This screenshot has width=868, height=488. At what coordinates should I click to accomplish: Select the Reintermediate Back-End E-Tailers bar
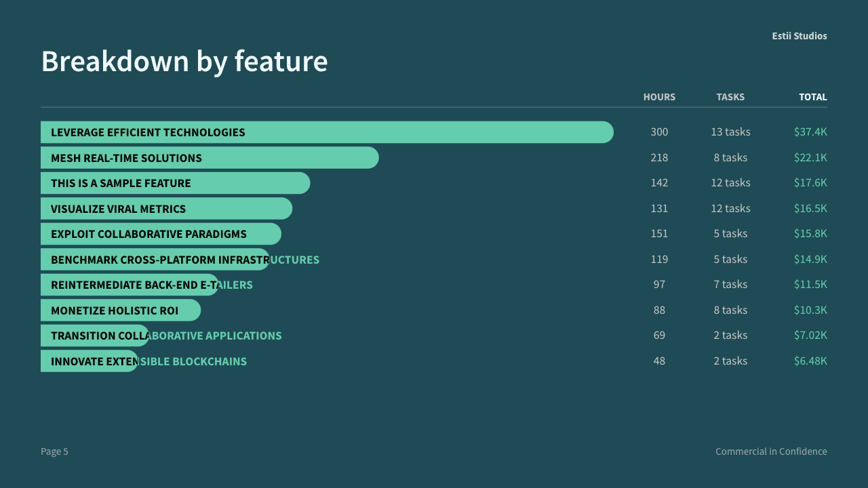(x=130, y=285)
